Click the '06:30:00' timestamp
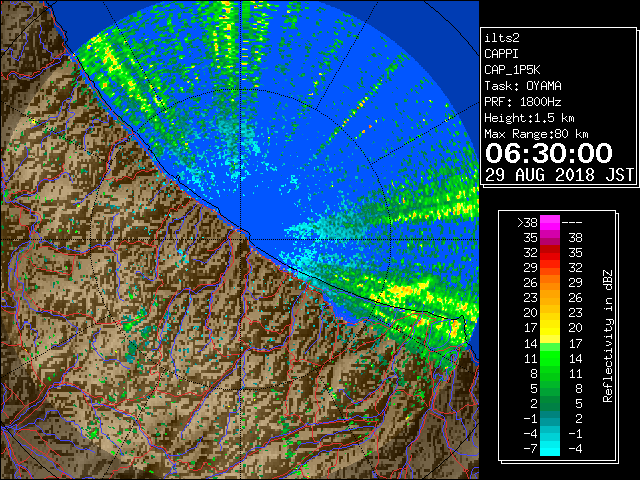Image resolution: width=640 pixels, height=480 pixels. (x=549, y=153)
